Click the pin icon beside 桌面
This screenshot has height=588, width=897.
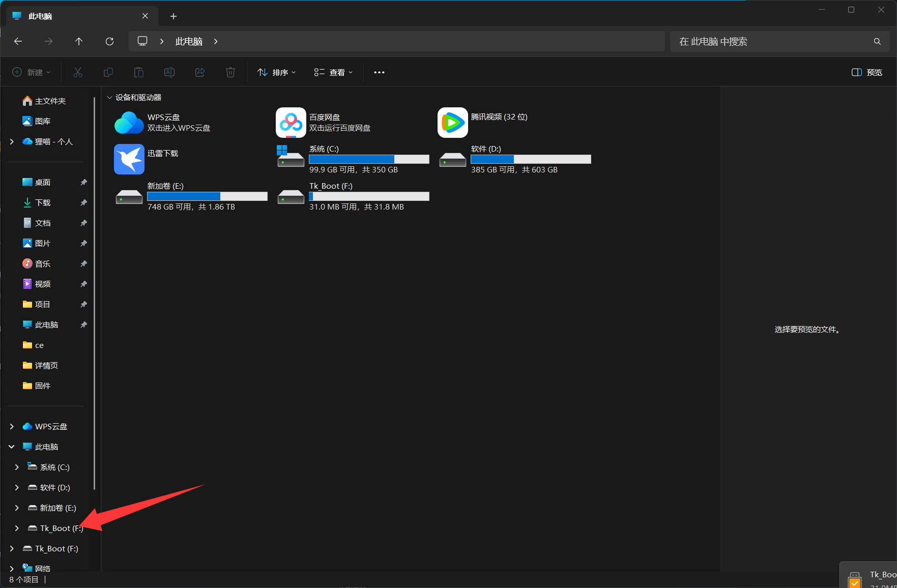83,182
